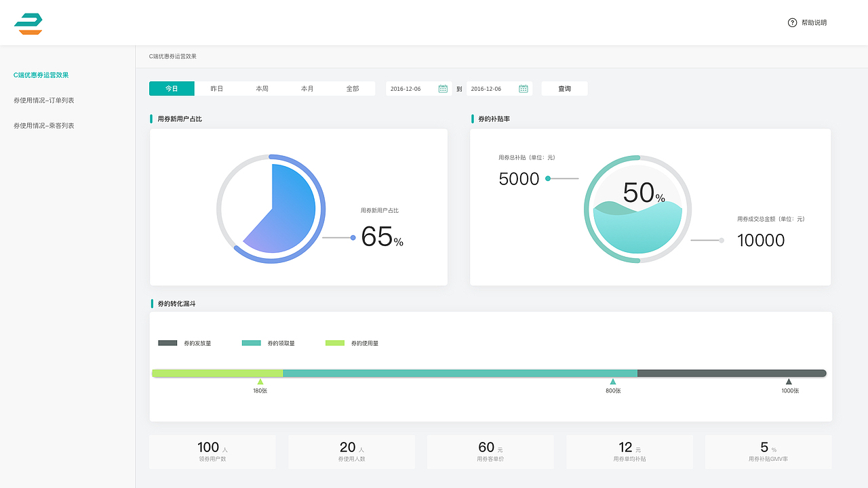Click the 1000张 label under the bar
The height and width of the screenshot is (488, 868).
click(x=790, y=390)
